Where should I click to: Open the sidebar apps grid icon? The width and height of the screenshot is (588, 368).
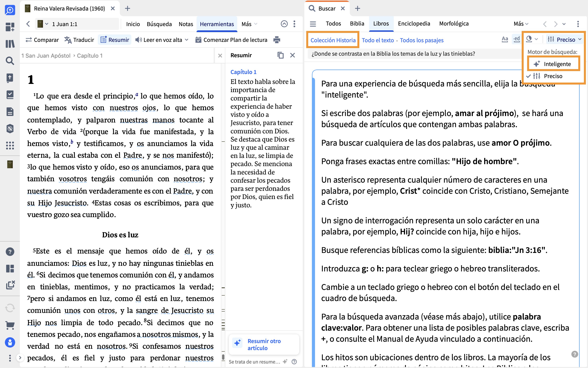tap(10, 146)
